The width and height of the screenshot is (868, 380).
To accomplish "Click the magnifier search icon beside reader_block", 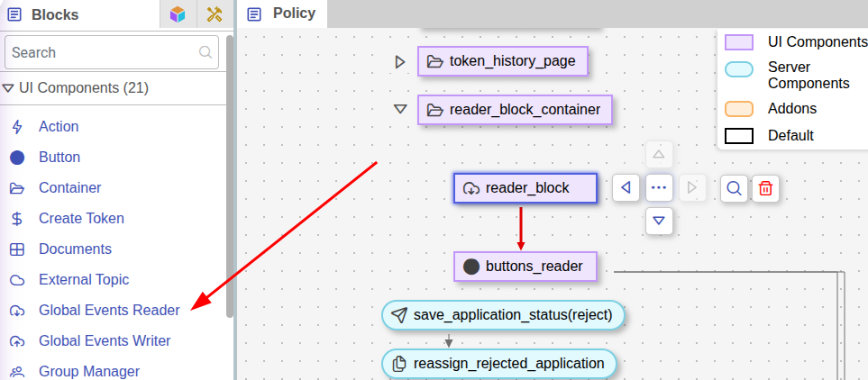I will (x=734, y=188).
